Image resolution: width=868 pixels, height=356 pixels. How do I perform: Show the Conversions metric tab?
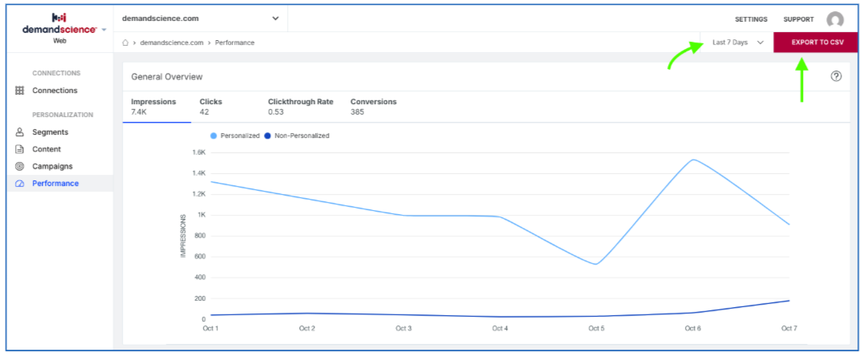point(374,107)
